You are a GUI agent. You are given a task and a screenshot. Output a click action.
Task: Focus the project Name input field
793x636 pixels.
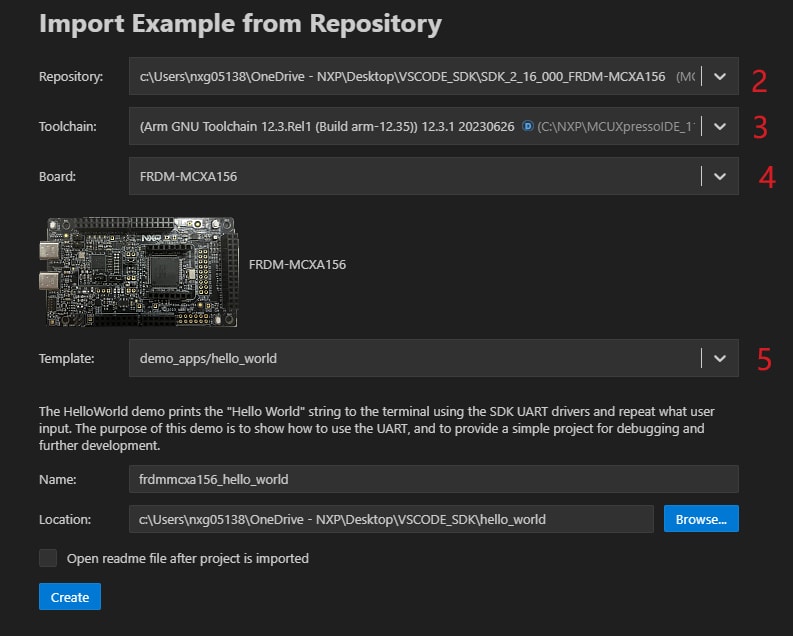(x=433, y=479)
